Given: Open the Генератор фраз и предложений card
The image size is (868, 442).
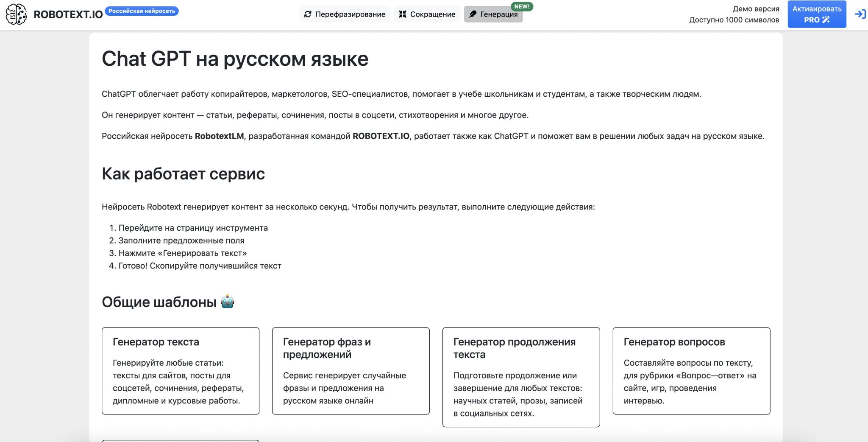Looking at the screenshot, I should click(x=351, y=371).
